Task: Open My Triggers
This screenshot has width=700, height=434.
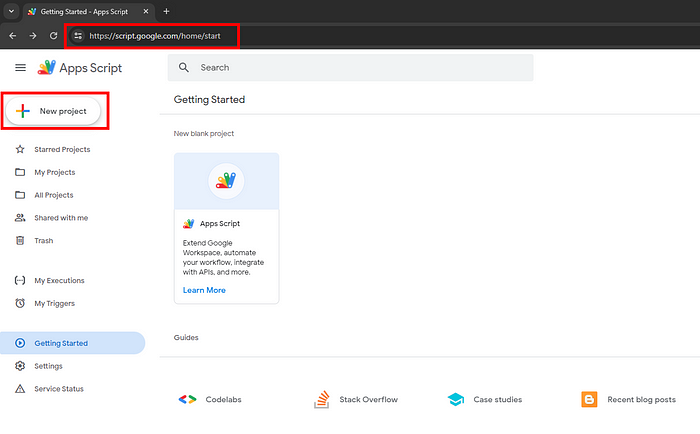Action: (54, 304)
